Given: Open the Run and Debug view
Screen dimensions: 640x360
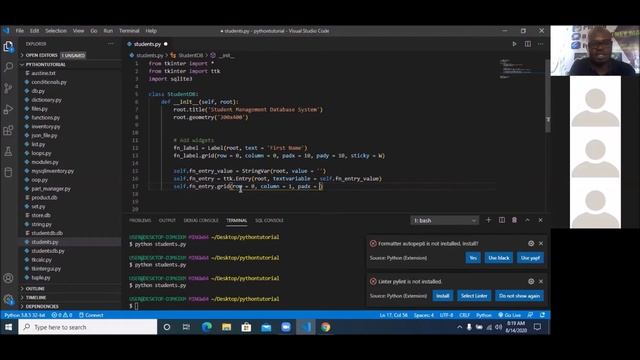Looking at the screenshot, I should (x=8, y=109).
